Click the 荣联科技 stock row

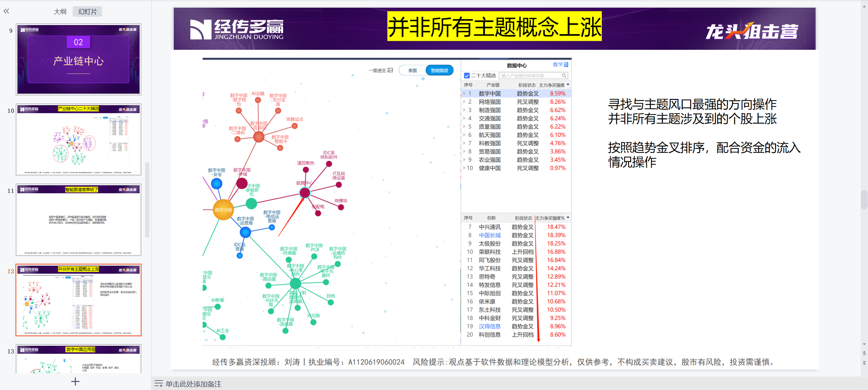516,252
